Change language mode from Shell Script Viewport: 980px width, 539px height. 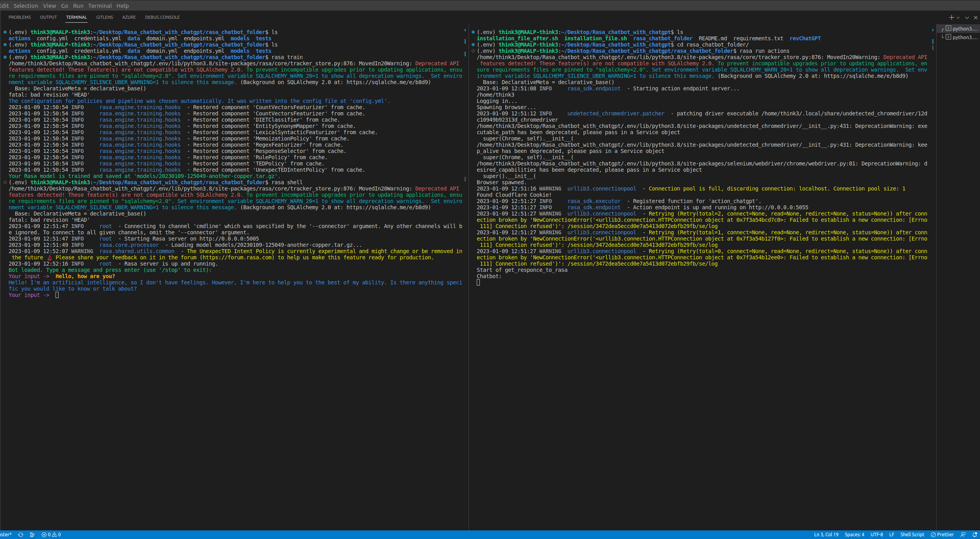[x=912, y=535]
